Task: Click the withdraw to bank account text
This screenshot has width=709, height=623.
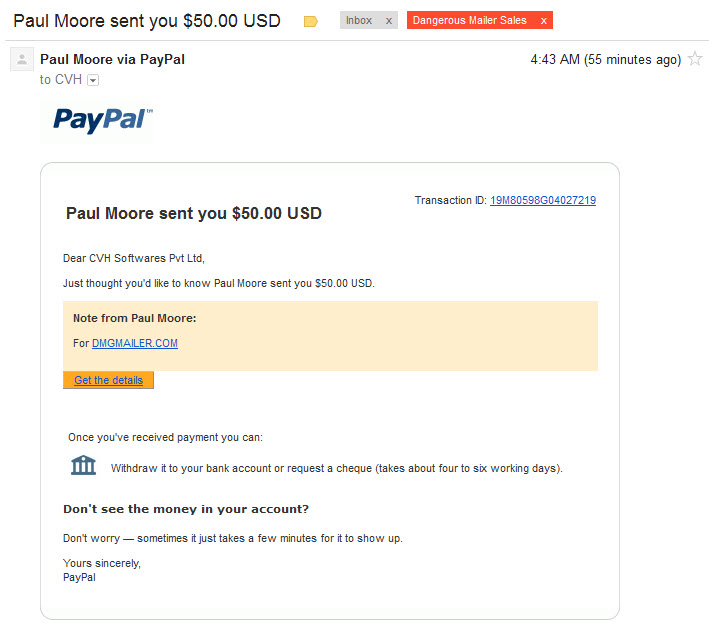Action: pyautogui.click(x=336, y=468)
